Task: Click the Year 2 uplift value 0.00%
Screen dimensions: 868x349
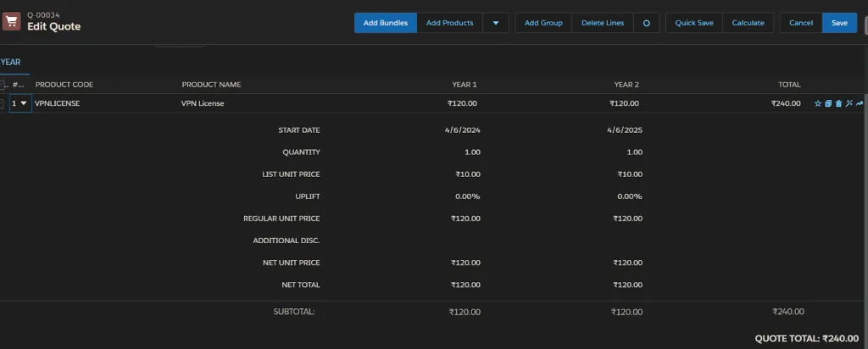Action: pos(630,197)
